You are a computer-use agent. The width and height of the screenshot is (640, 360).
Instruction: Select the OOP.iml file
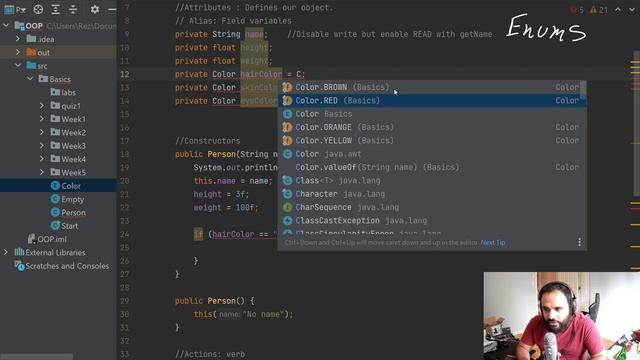[x=47, y=239]
